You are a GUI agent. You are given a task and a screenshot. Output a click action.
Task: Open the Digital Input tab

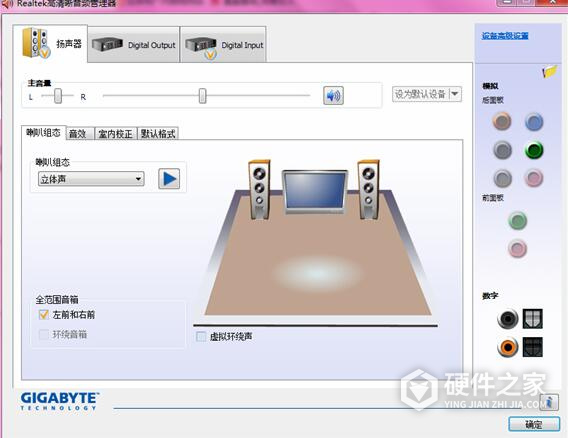[x=224, y=45]
